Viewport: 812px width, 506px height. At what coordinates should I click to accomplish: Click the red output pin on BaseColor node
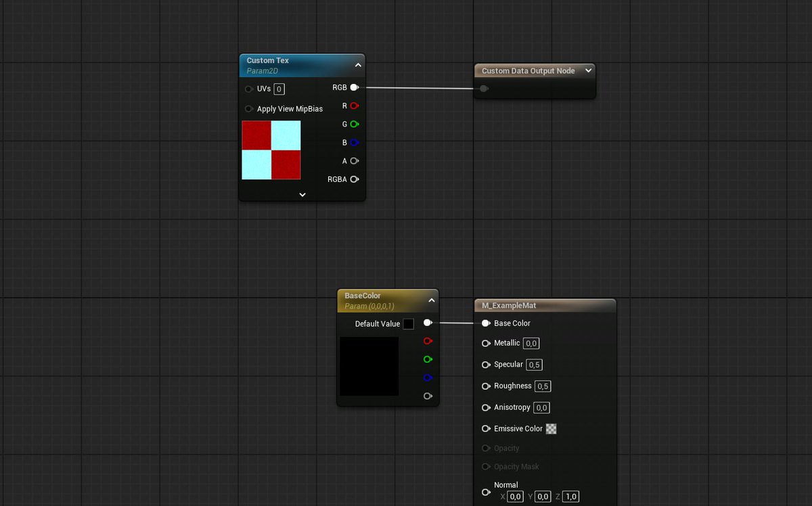coord(427,341)
